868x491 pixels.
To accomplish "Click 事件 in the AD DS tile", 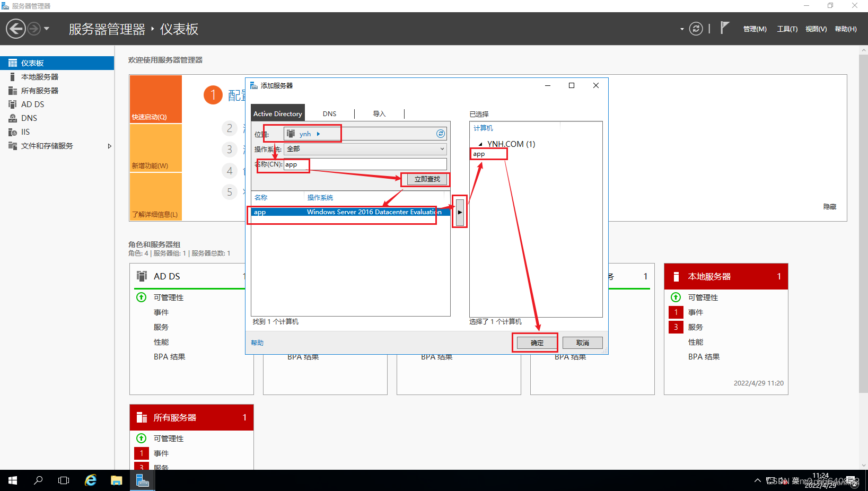I will 161,312.
